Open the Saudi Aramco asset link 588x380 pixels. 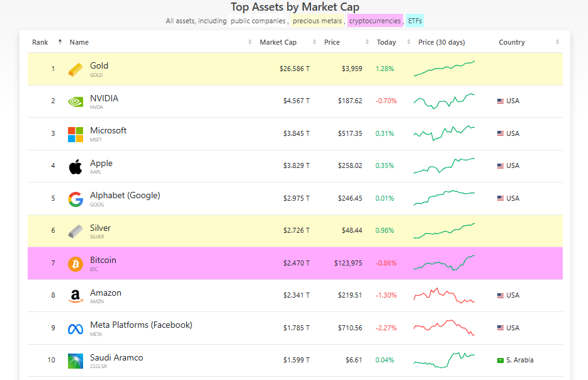tap(116, 357)
